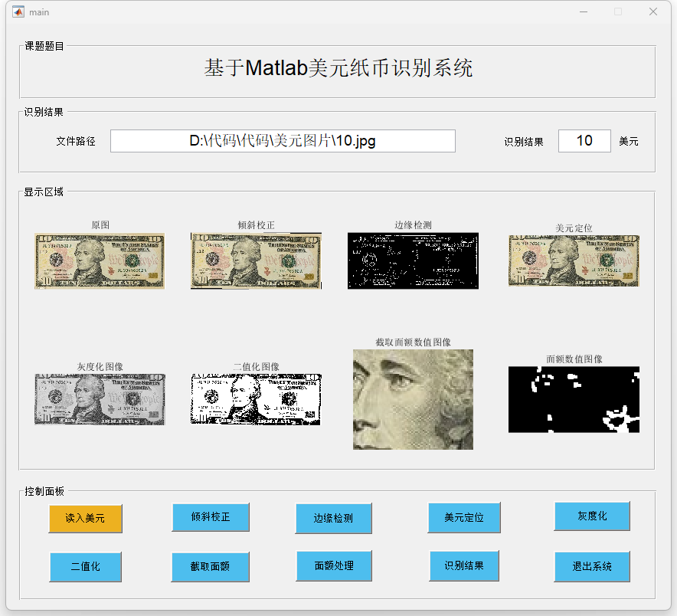The width and height of the screenshot is (677, 616).
Task: Minimize the main window
Action: pos(584,12)
